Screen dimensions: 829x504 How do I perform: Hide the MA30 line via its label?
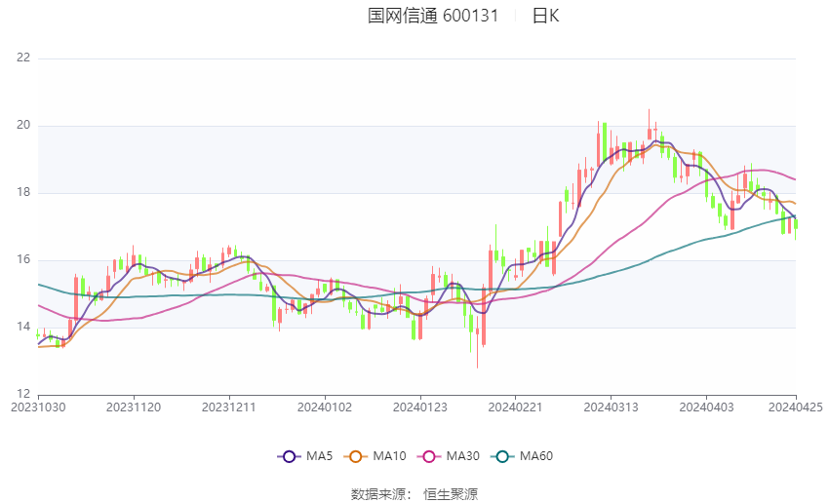point(462,456)
